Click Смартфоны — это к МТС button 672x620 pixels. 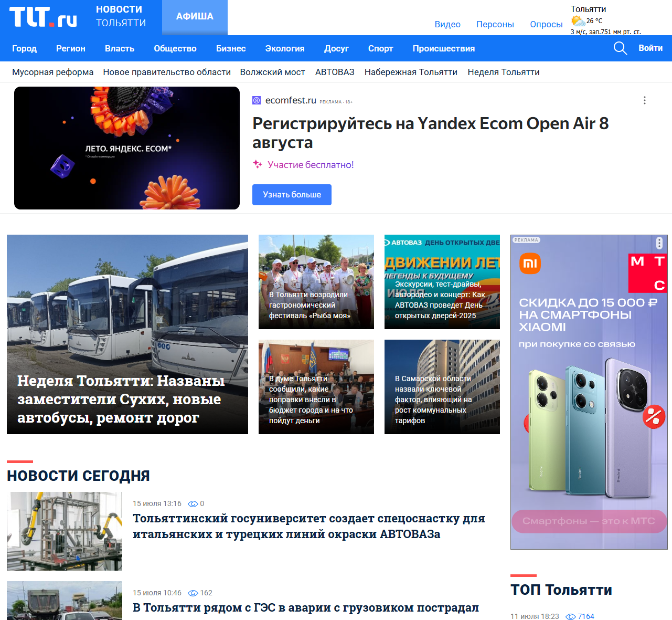[x=589, y=521]
